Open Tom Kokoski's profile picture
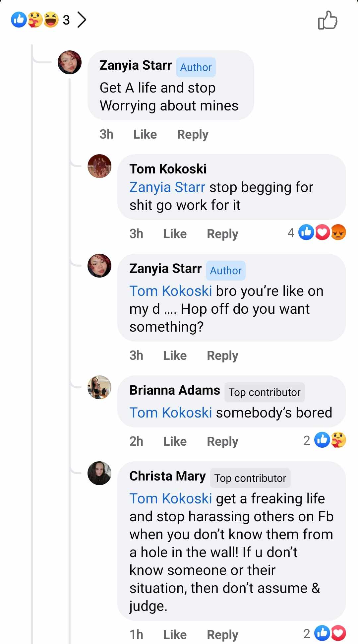 pos(99,166)
